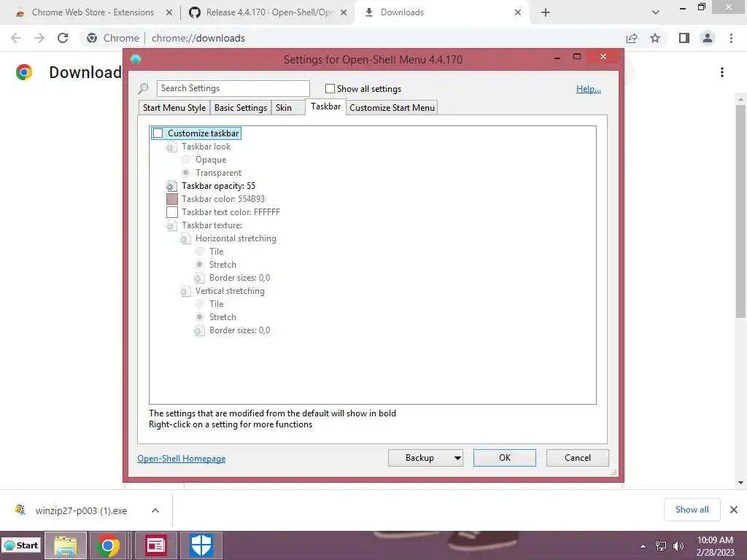Click the Horizontal stretching gear icon

pos(185,238)
